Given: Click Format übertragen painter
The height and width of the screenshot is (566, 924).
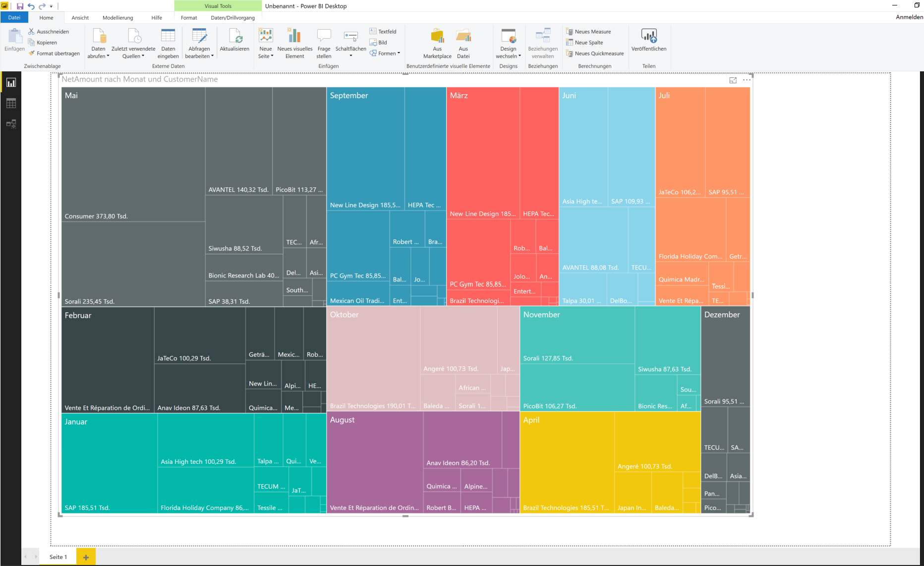Looking at the screenshot, I should (x=54, y=54).
